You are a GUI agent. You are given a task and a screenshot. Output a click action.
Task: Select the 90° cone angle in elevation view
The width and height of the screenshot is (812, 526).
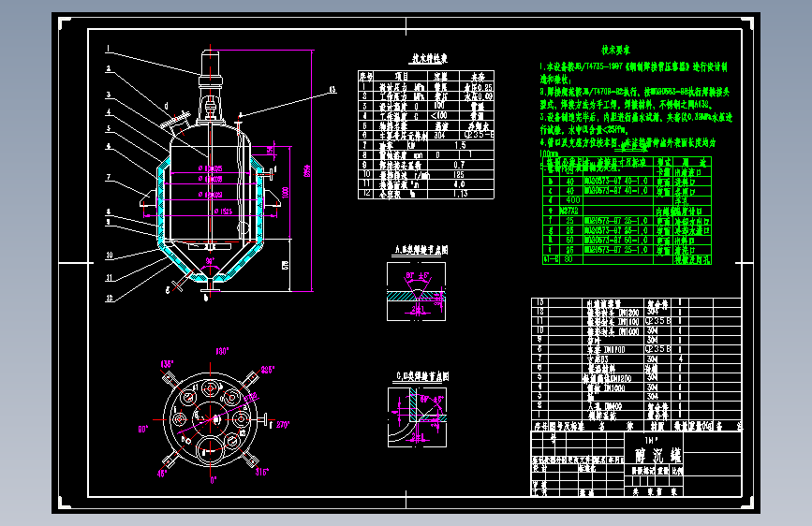coord(210,261)
